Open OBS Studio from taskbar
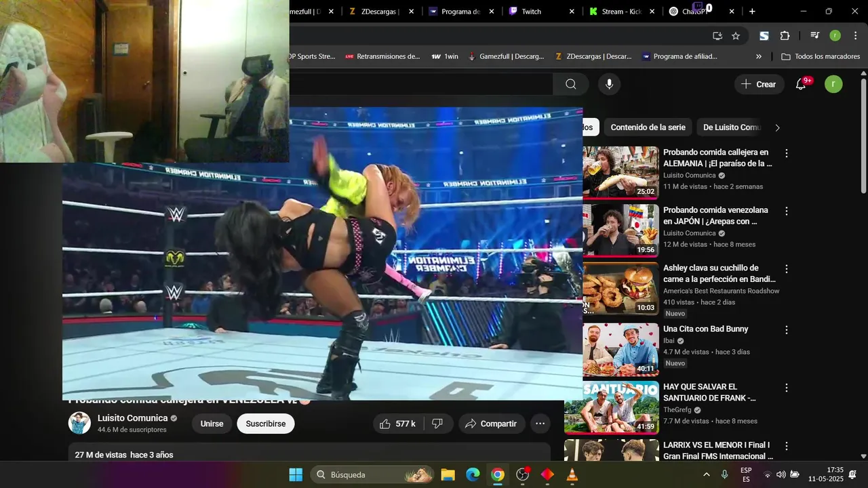Viewport: 868px width, 488px height. pyautogui.click(x=522, y=474)
